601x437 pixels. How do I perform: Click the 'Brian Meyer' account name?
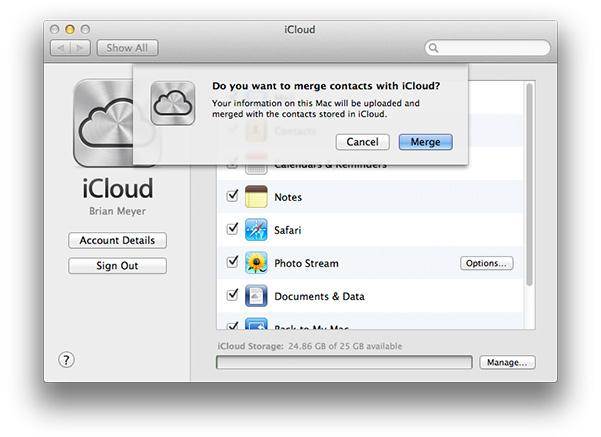point(117,211)
